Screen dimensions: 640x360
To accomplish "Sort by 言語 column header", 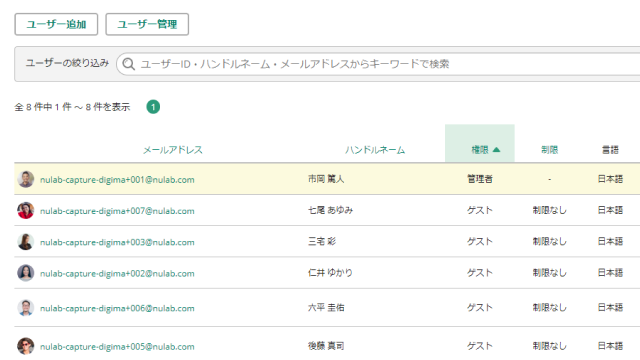I will (610, 150).
